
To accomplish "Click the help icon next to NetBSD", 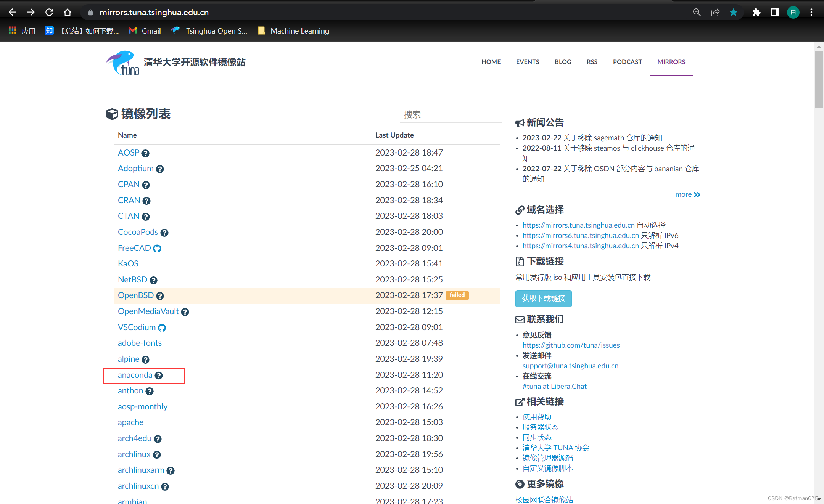I will pos(153,280).
